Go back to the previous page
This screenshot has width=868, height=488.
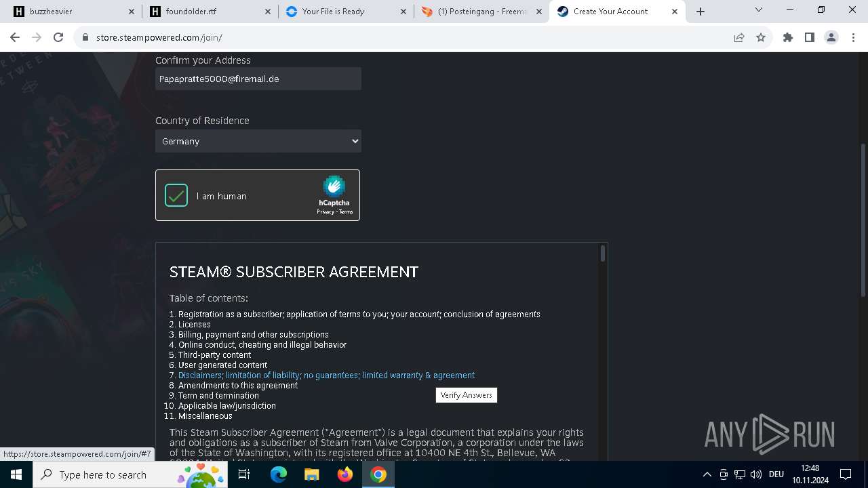point(15,37)
